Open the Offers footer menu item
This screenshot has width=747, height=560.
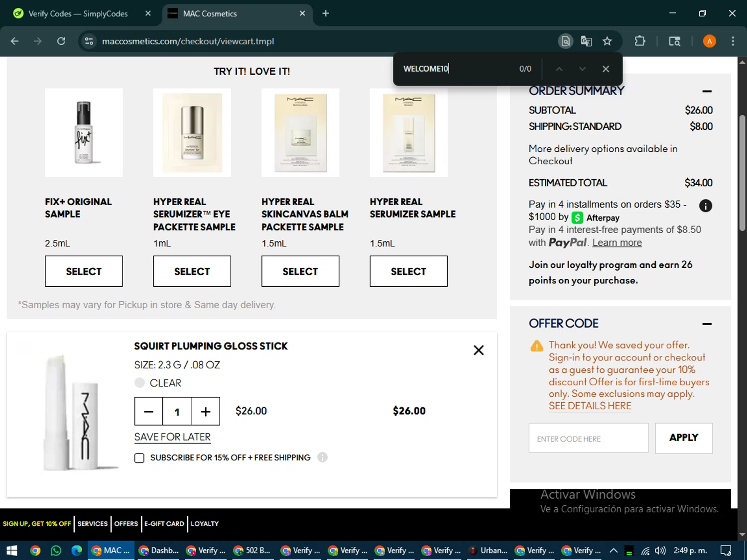pyautogui.click(x=126, y=524)
